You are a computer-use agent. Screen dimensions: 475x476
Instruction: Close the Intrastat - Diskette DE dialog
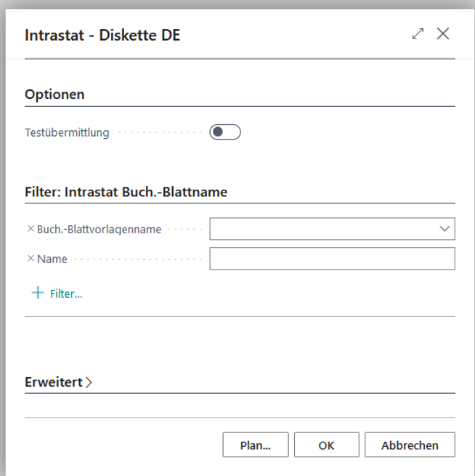443,34
